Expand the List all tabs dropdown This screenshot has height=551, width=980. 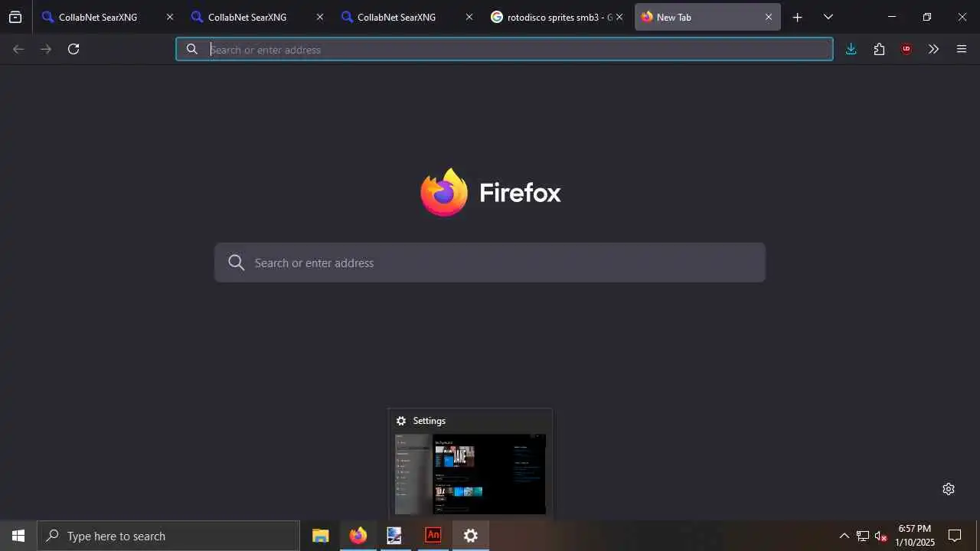[x=828, y=17]
